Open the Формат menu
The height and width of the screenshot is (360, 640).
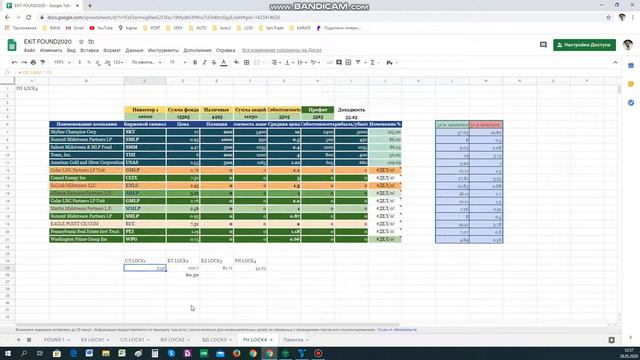[112, 50]
